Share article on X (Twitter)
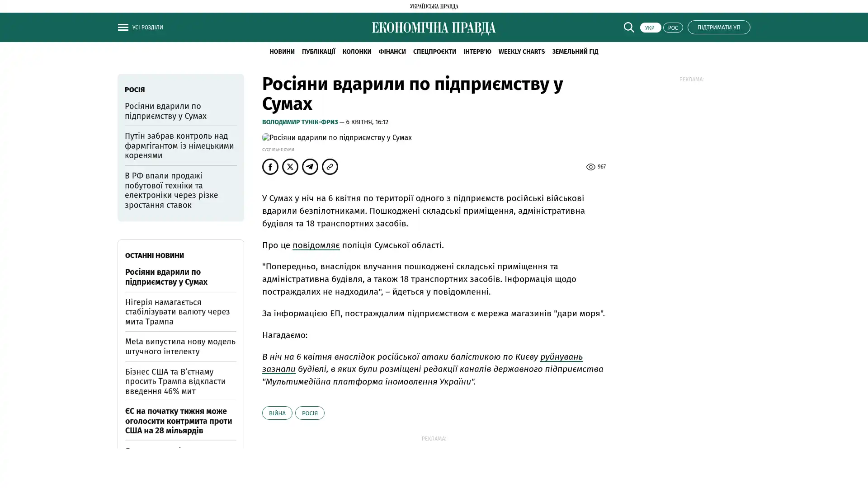868x488 pixels. [290, 167]
